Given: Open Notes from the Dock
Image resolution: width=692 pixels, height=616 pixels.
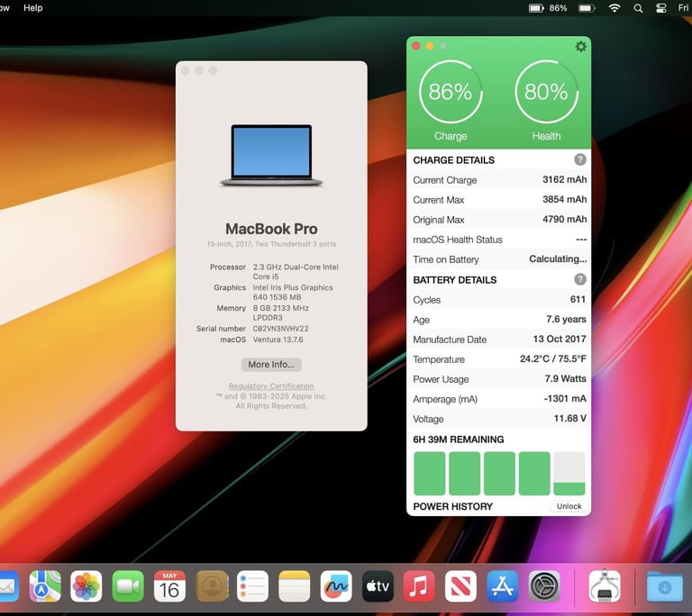Looking at the screenshot, I should pos(295,586).
